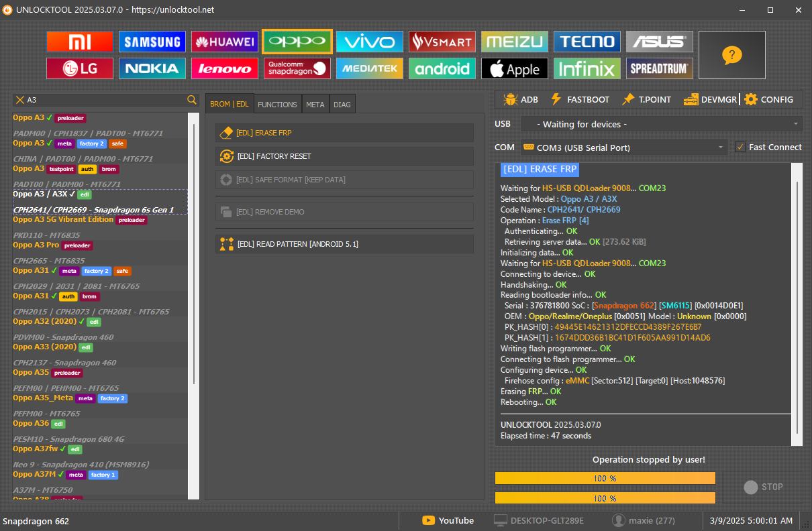
Task: Choose the Meizu brand tile
Action: (x=515, y=42)
